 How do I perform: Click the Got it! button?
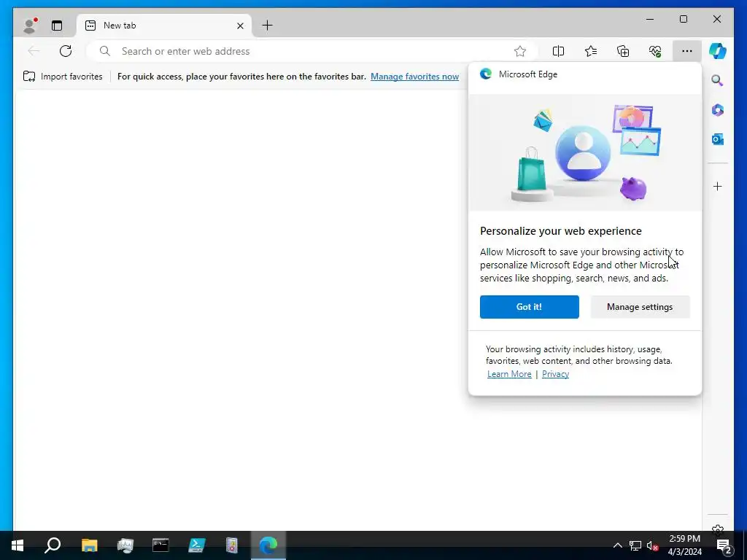(x=530, y=307)
